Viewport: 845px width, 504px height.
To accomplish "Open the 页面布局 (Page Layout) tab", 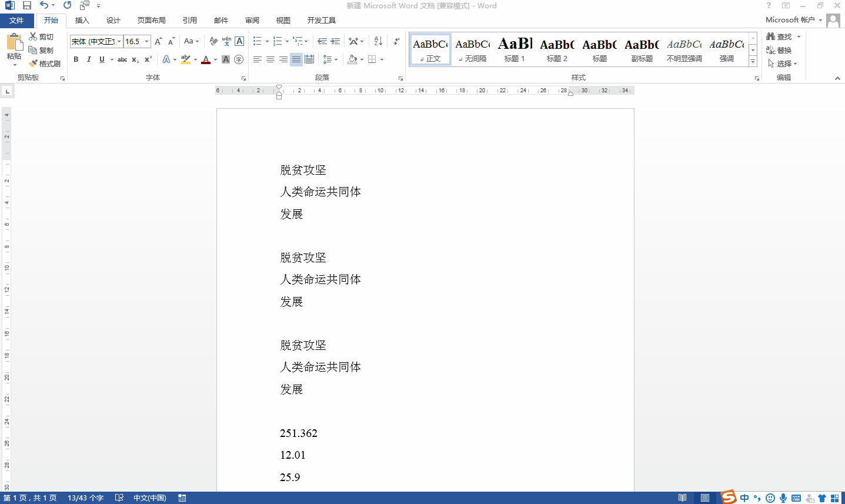I will pos(151,21).
